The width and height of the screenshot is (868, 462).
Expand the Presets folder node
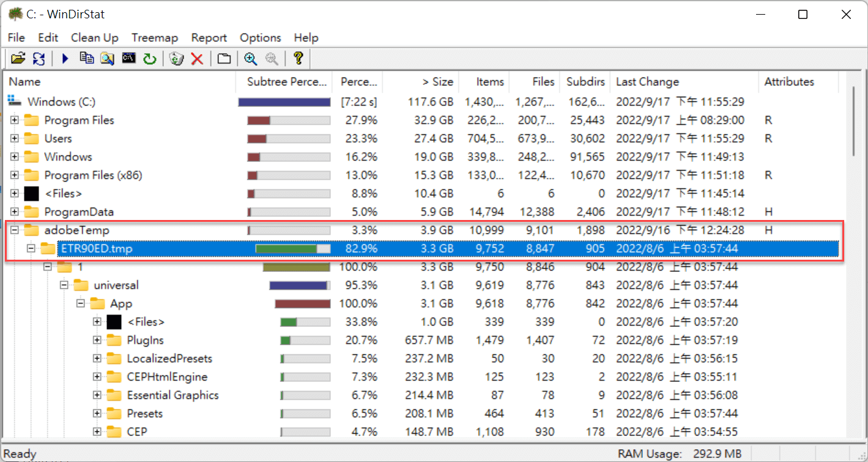pos(97,414)
